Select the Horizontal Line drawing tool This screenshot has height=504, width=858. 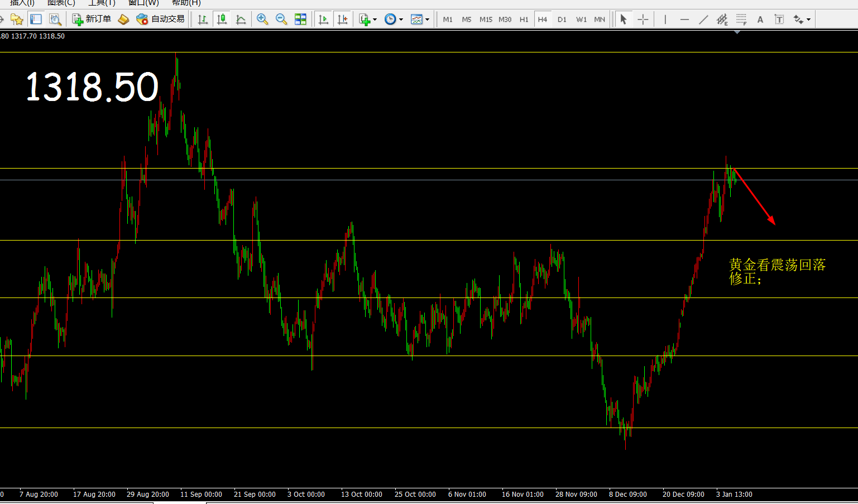684,20
